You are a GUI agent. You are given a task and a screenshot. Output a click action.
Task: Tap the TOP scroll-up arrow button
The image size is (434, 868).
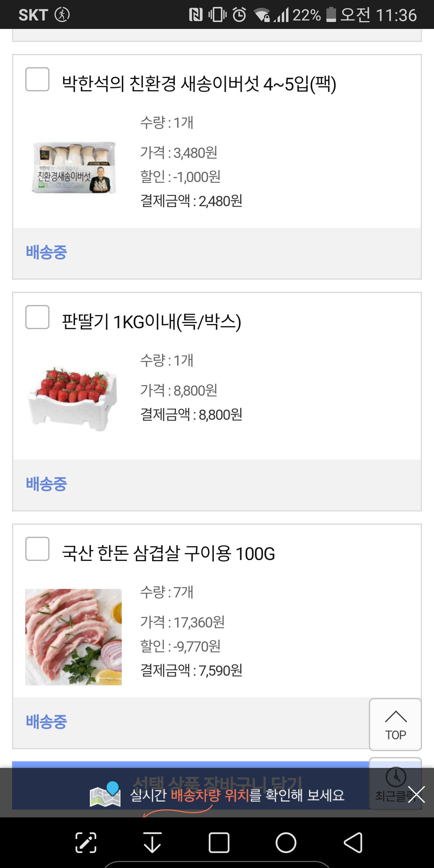tap(395, 725)
